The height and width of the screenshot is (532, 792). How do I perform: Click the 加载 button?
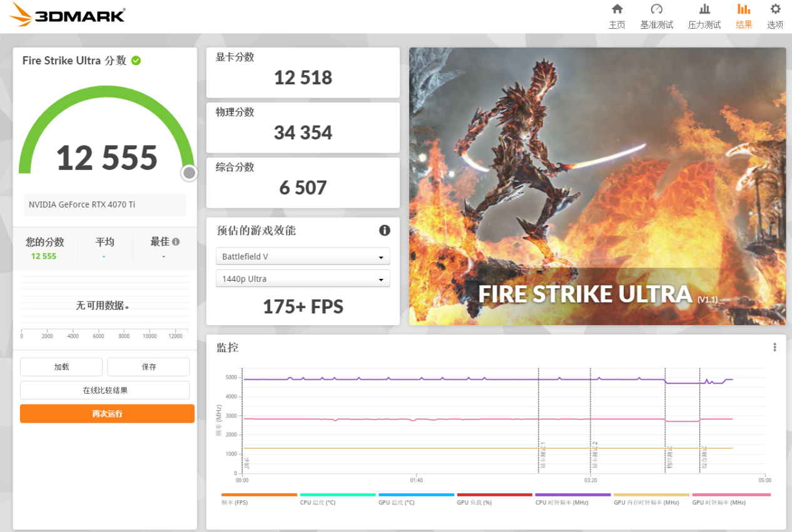click(61, 367)
